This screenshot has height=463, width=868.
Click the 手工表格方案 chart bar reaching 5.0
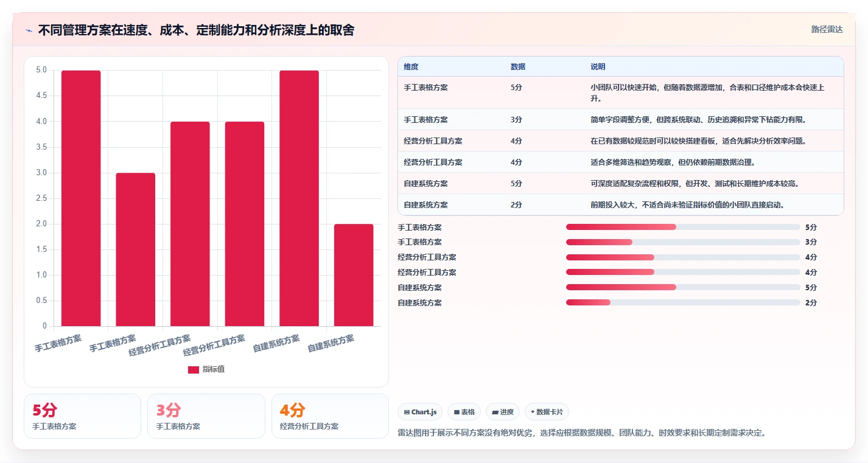click(81, 198)
